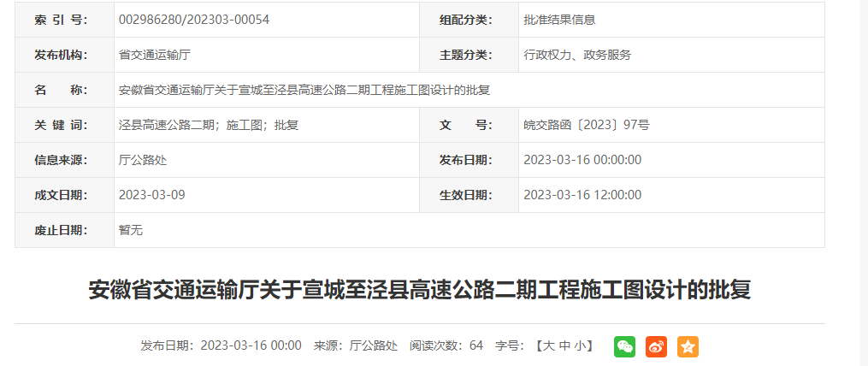Click abolish date value 暂无

pyautogui.click(x=131, y=230)
